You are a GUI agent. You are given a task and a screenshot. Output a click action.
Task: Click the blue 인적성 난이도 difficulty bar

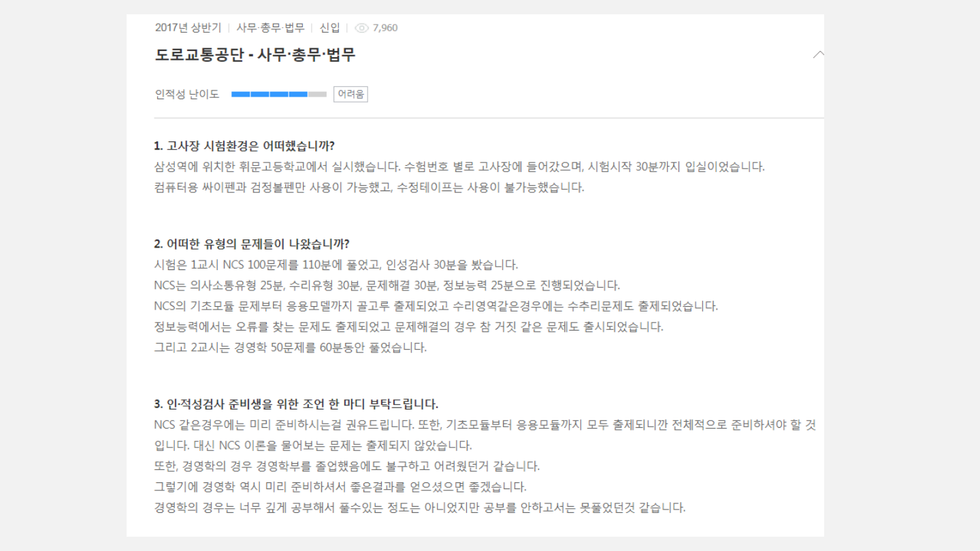point(269,95)
